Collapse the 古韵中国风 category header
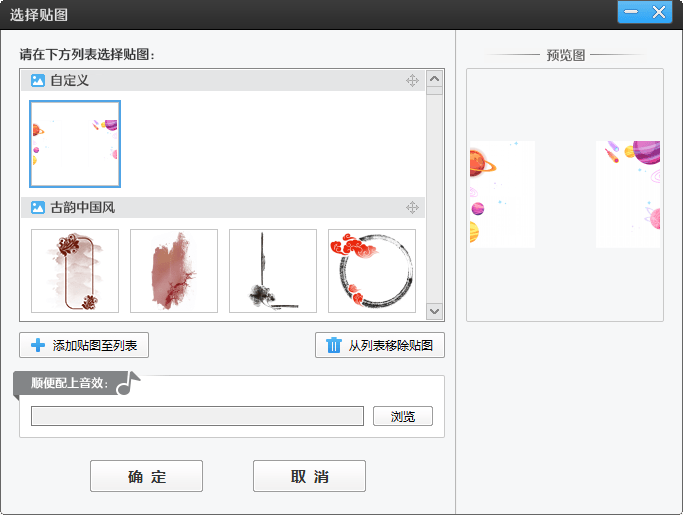The width and height of the screenshot is (683, 515). click(x=223, y=207)
